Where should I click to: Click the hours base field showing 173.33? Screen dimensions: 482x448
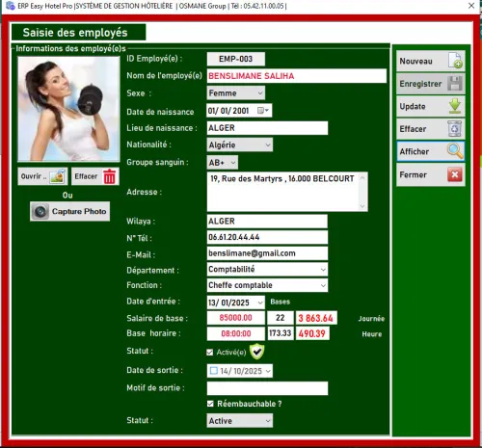tap(281, 333)
